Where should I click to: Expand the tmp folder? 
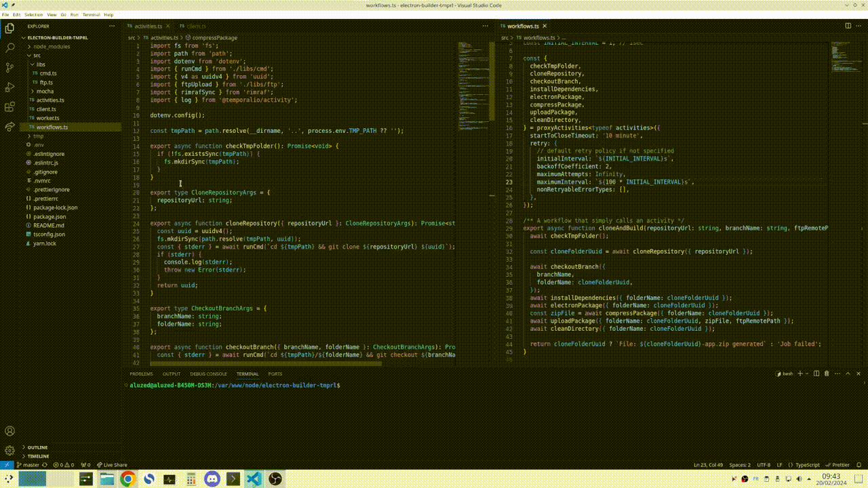38,136
